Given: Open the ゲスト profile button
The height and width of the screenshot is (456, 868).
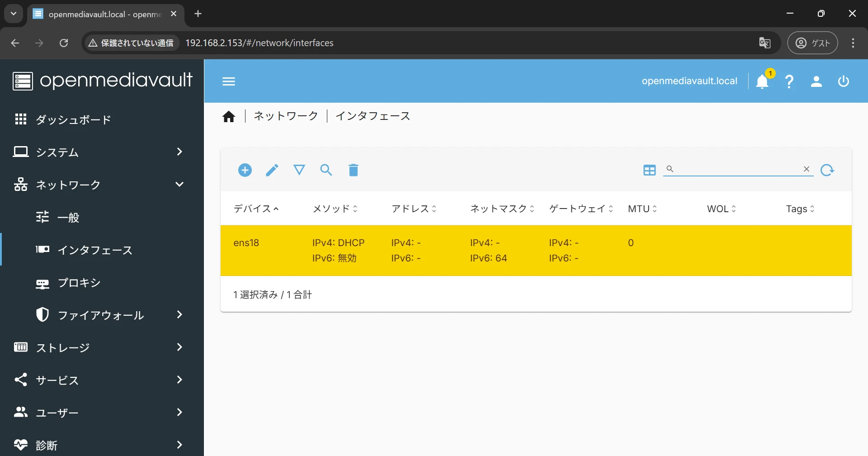Looking at the screenshot, I should pos(812,43).
